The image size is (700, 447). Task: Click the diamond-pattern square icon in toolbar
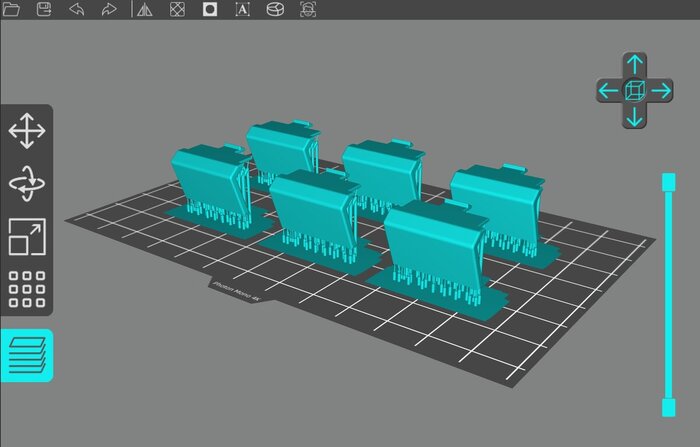[176, 9]
